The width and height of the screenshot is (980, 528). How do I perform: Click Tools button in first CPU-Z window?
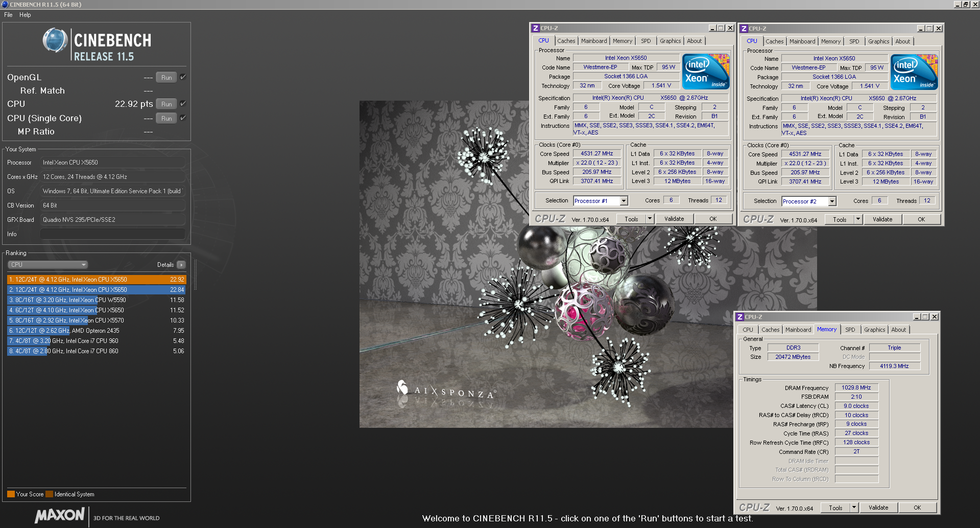pyautogui.click(x=631, y=219)
